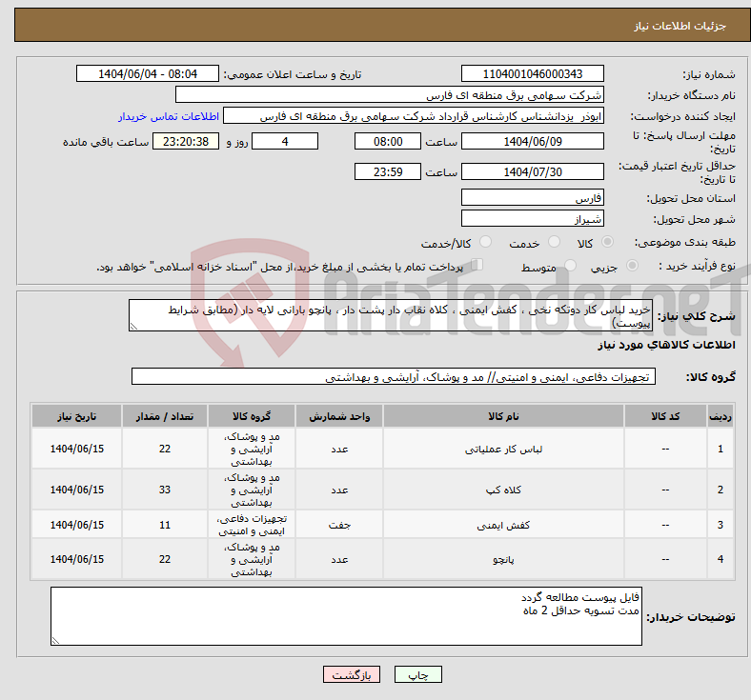
Task: Click the تعداد / مقدار column header
Action: [165, 416]
